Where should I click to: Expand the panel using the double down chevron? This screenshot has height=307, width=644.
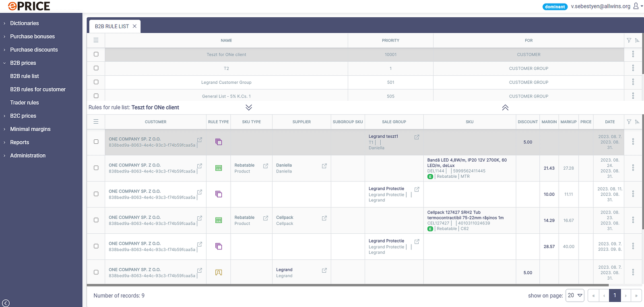point(249,107)
